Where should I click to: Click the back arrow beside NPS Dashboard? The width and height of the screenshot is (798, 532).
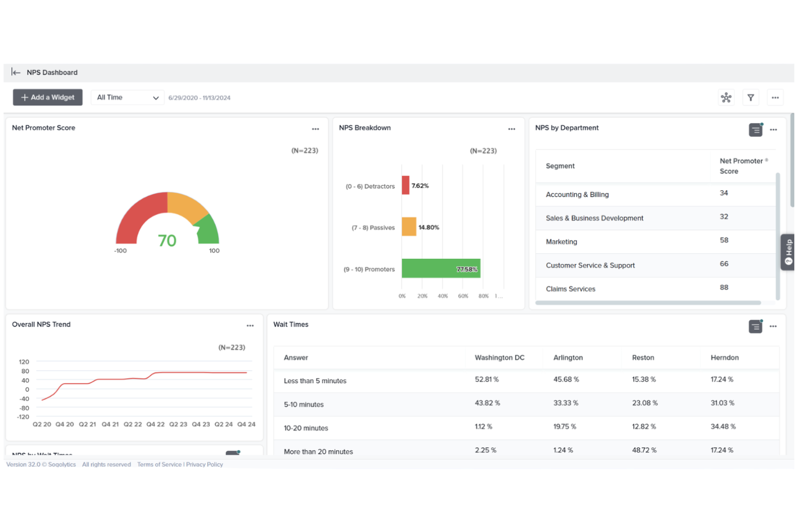pyautogui.click(x=16, y=72)
